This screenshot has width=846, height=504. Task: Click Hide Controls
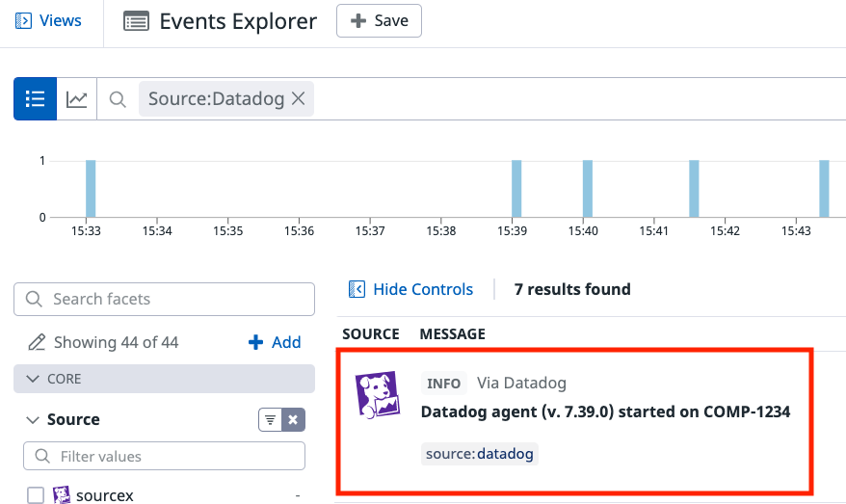click(411, 289)
